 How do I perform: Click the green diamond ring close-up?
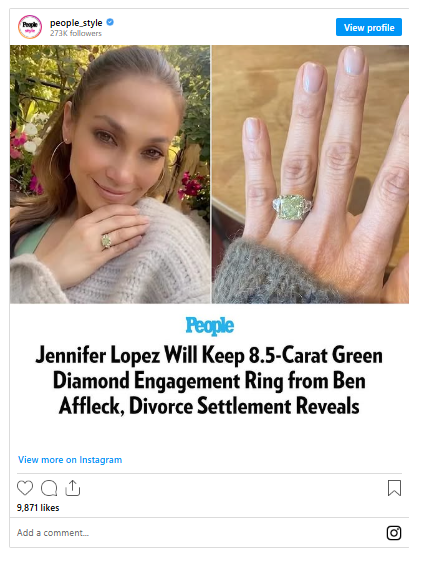(291, 208)
